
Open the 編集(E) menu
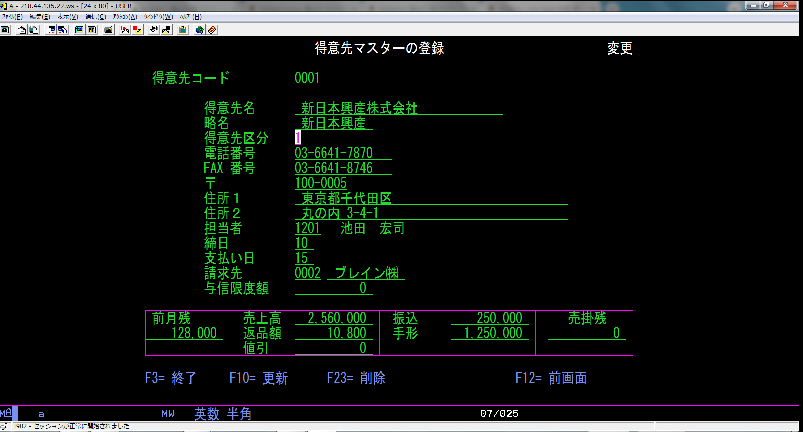pyautogui.click(x=39, y=17)
